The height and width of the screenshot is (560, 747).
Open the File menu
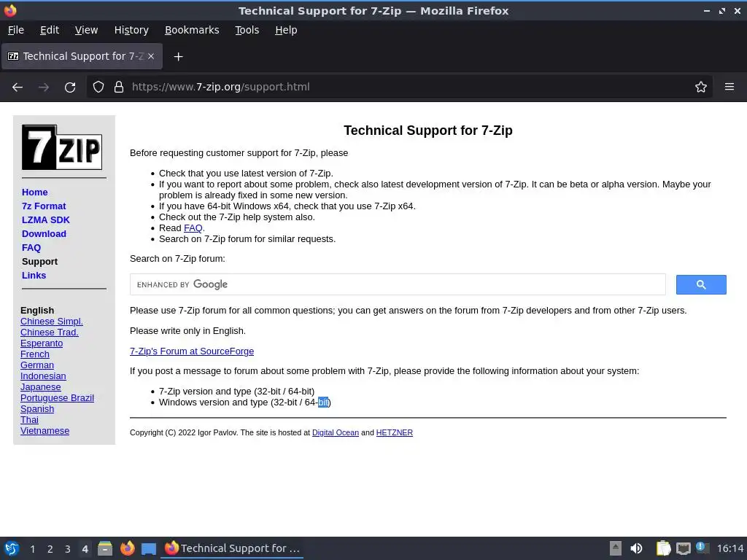[x=16, y=30]
